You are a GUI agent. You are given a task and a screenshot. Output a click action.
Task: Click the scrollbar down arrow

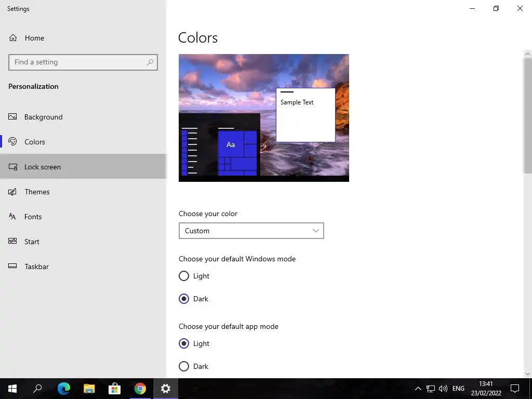(x=528, y=374)
